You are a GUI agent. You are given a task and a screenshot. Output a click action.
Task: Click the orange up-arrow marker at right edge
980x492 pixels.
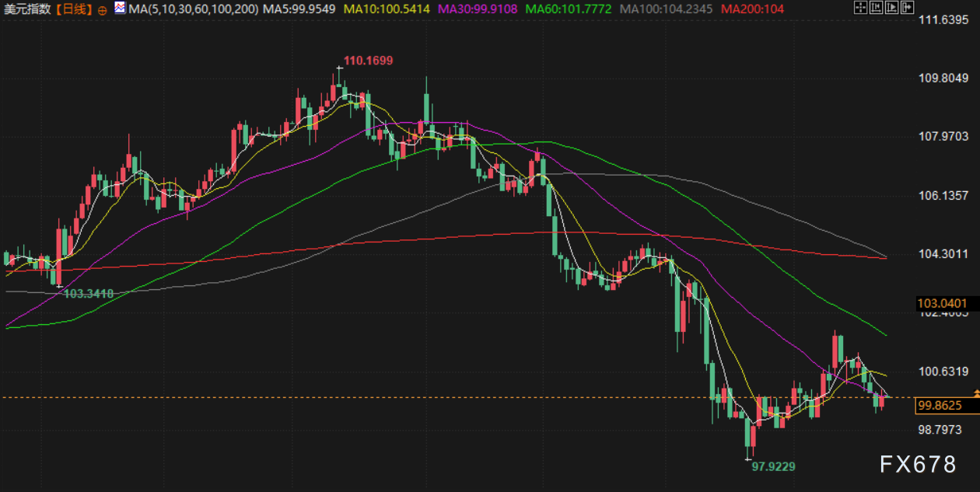click(976, 395)
